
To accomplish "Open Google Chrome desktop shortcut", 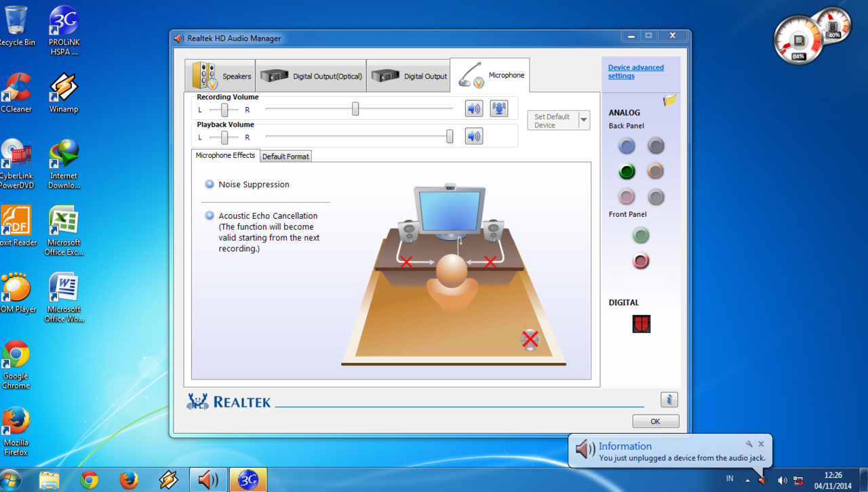I will (x=16, y=365).
